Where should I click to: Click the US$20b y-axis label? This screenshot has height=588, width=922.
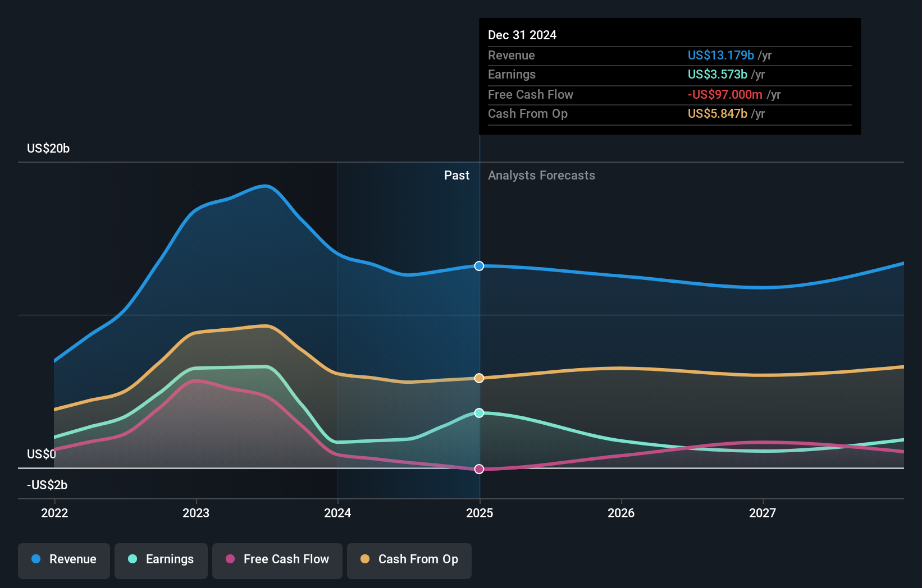tap(48, 148)
